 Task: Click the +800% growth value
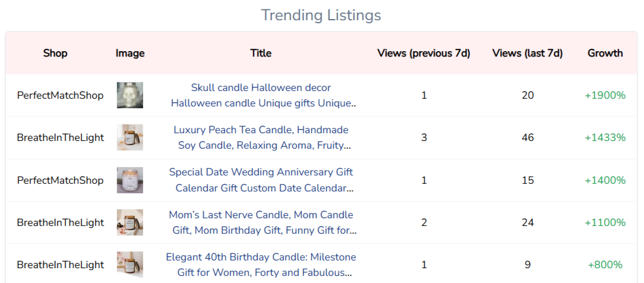[x=605, y=265]
